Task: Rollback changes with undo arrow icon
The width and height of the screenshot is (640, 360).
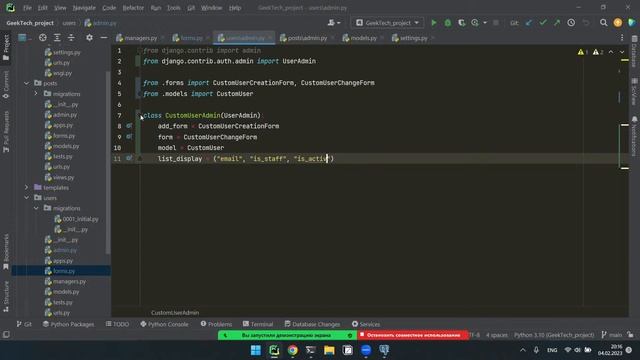Action: [586, 23]
